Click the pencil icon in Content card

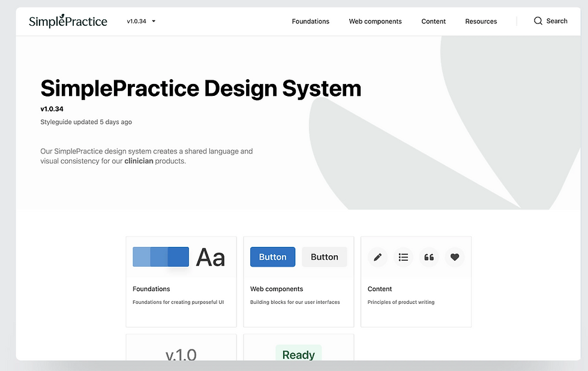tap(377, 257)
